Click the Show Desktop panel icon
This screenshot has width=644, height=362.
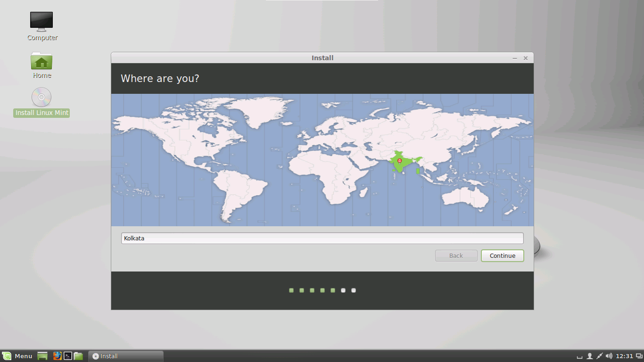(42, 356)
